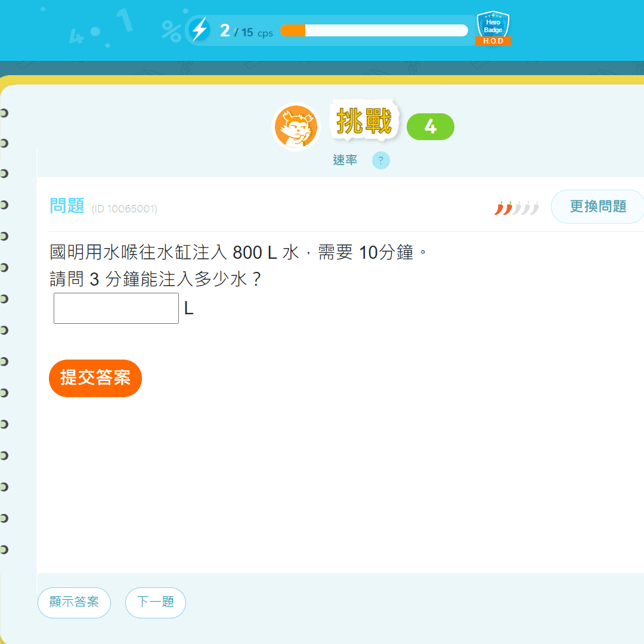Submit answer with the 提交答案 button
This screenshot has height=644, width=644.
tap(95, 378)
